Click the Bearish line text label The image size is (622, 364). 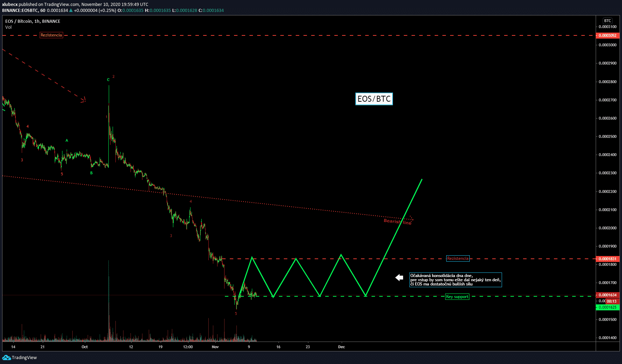tap(397, 222)
